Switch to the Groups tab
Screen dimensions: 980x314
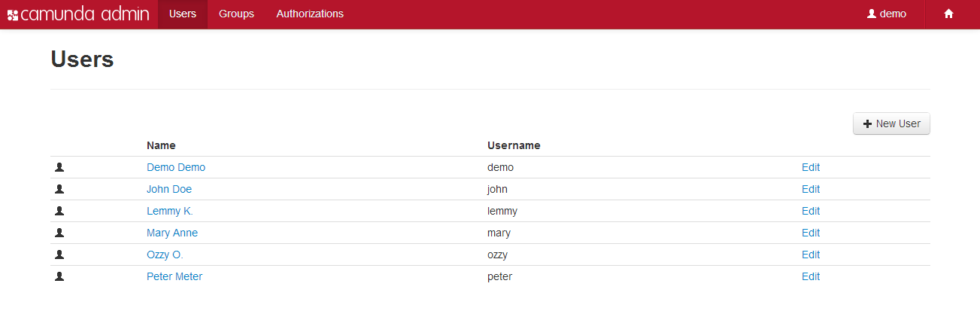(x=236, y=14)
